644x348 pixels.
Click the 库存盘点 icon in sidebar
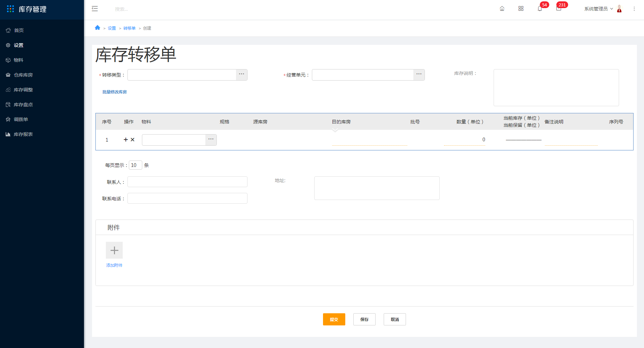click(x=8, y=105)
